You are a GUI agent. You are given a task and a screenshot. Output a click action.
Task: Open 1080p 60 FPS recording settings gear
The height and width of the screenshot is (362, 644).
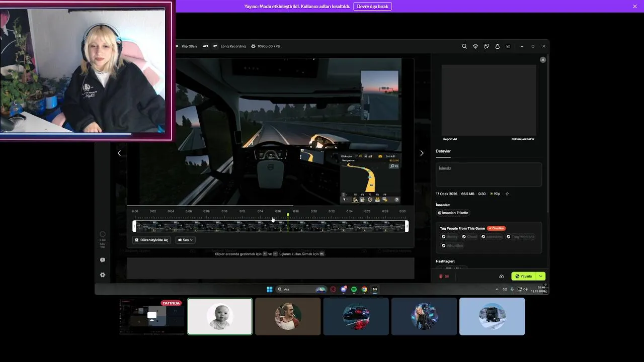tap(254, 46)
